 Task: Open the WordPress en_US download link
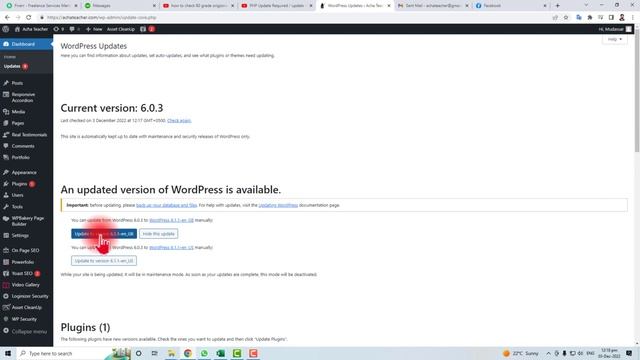(x=171, y=247)
